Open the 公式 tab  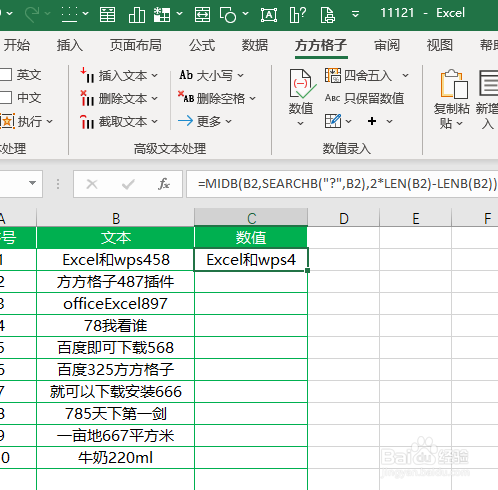click(x=202, y=45)
